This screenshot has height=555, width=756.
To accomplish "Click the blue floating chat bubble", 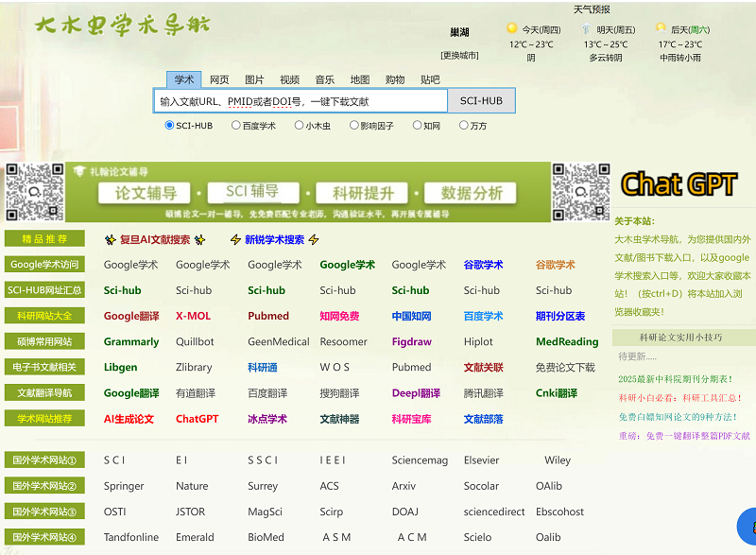I will click(747, 527).
